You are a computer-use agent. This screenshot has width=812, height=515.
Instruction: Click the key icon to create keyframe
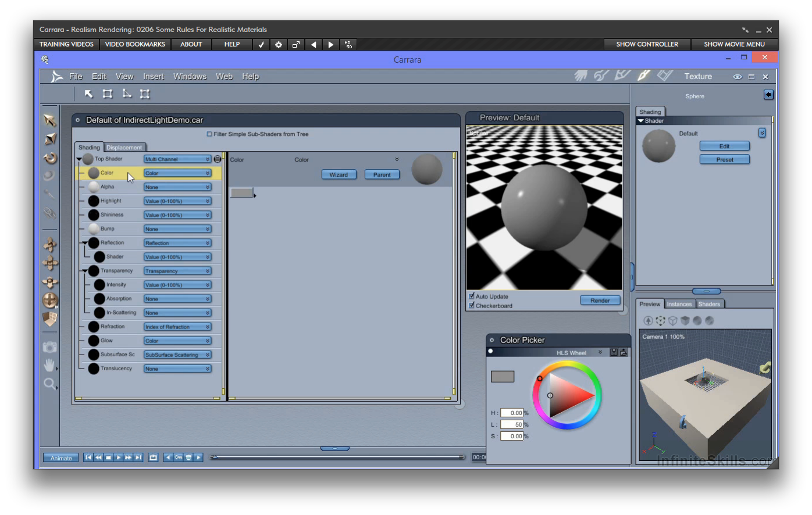tap(179, 457)
